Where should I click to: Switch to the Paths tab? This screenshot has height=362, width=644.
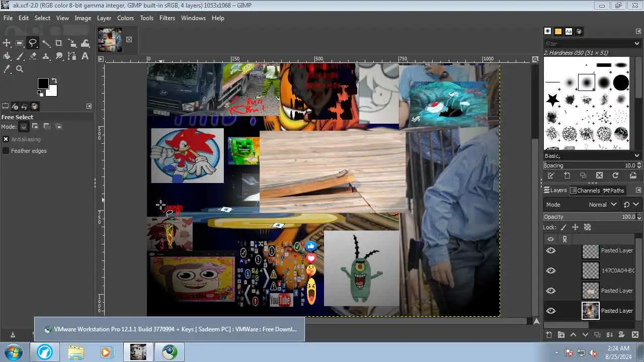[x=614, y=191]
